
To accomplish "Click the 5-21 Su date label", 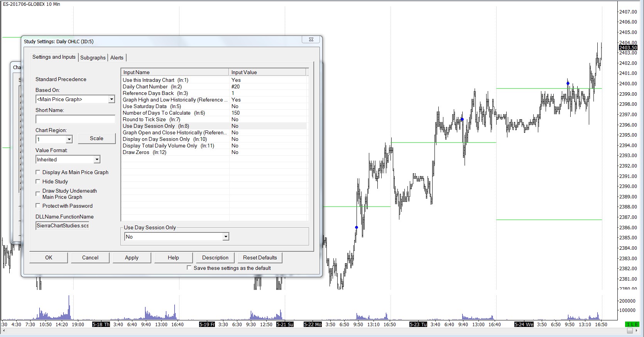I will (285, 324).
